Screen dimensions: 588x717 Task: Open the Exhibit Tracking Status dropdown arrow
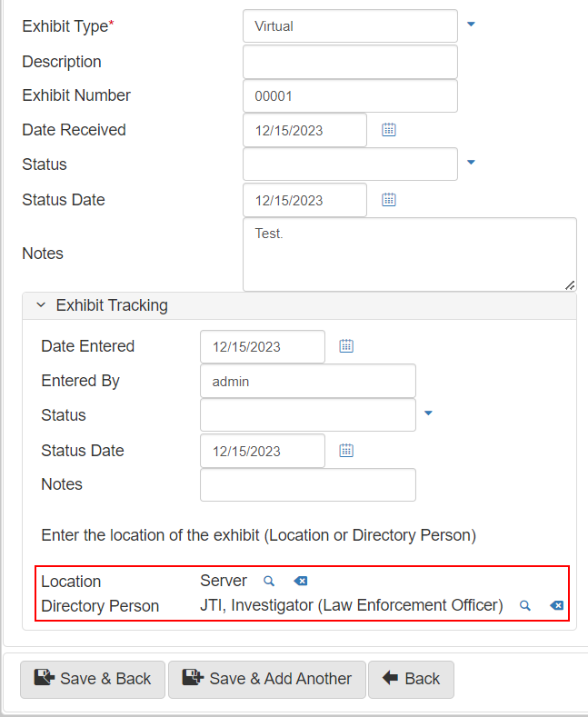point(429,414)
